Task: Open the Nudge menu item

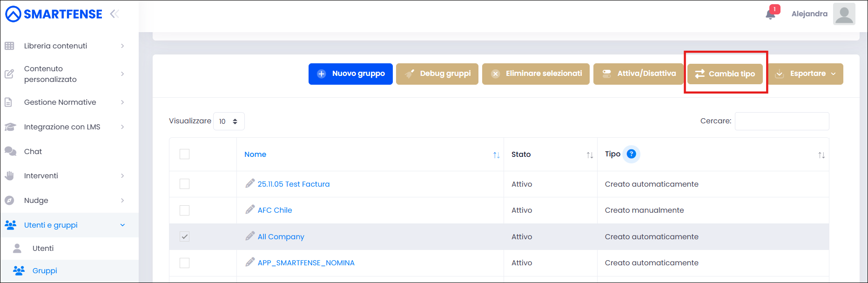Action: [x=69, y=200]
